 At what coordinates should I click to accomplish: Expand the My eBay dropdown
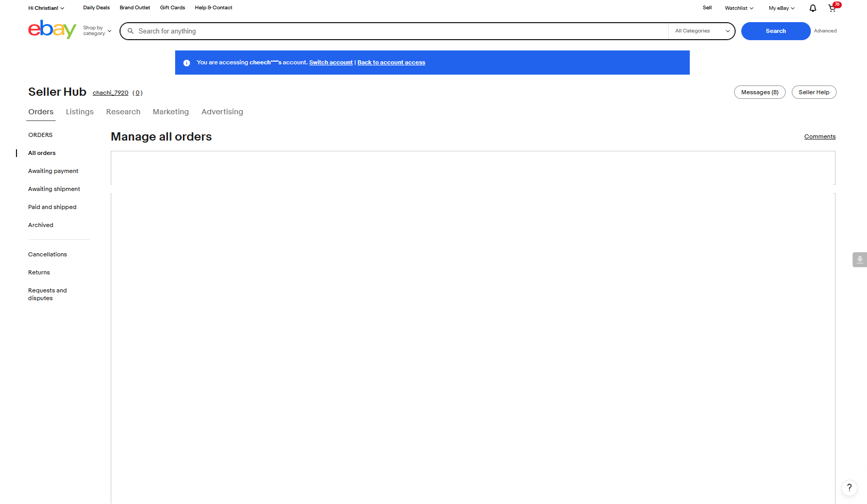pos(781,8)
